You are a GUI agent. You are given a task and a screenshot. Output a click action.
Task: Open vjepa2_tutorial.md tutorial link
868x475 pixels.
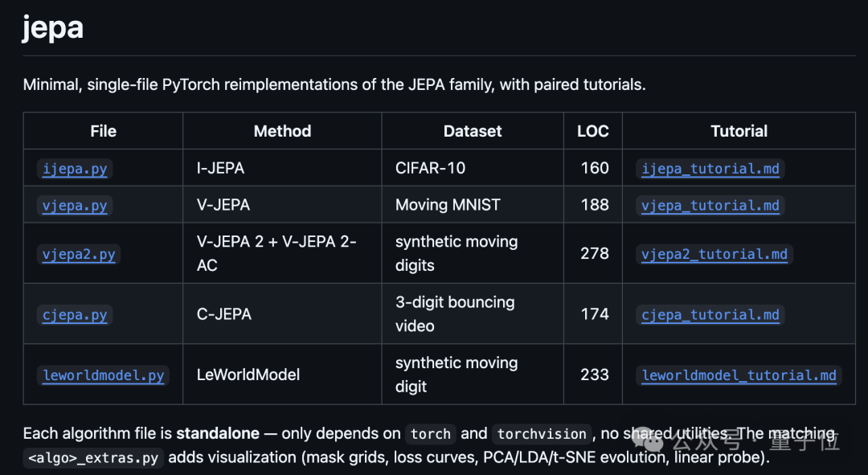[x=714, y=254]
